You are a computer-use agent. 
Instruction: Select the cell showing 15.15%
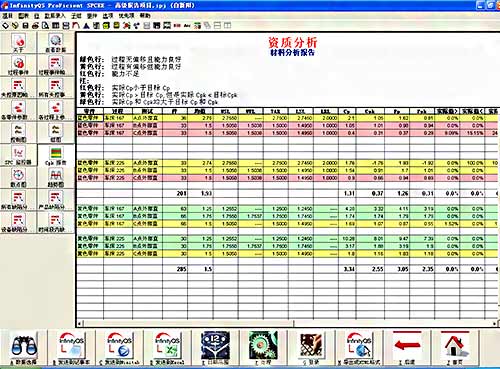pyautogui.click(x=472, y=133)
